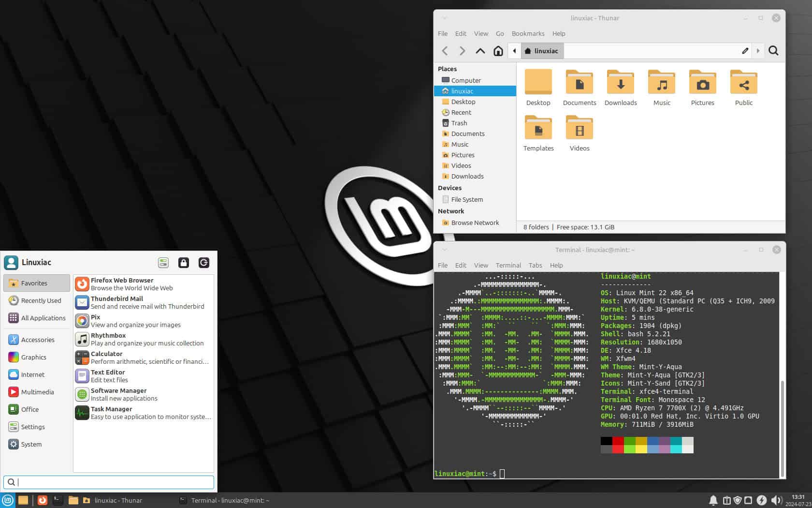The image size is (812, 508).
Task: Log out via the power icon
Action: 203,263
